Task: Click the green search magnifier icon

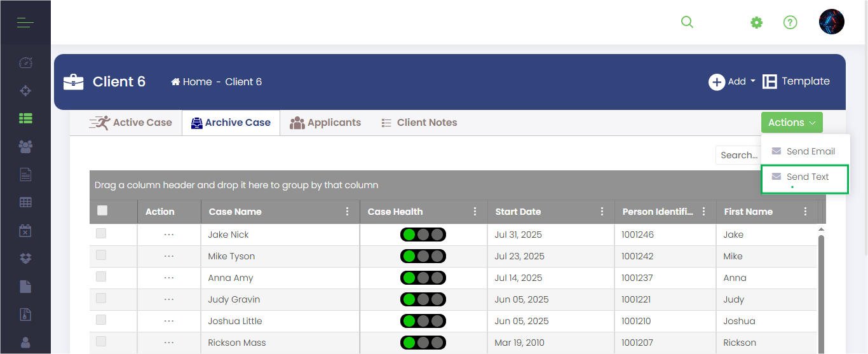Action: point(687,22)
